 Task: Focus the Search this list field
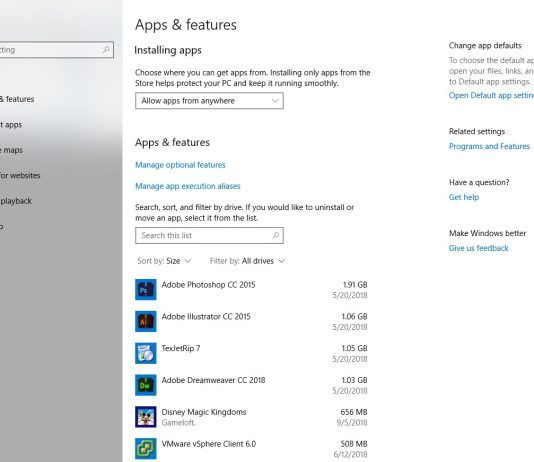pyautogui.click(x=209, y=236)
